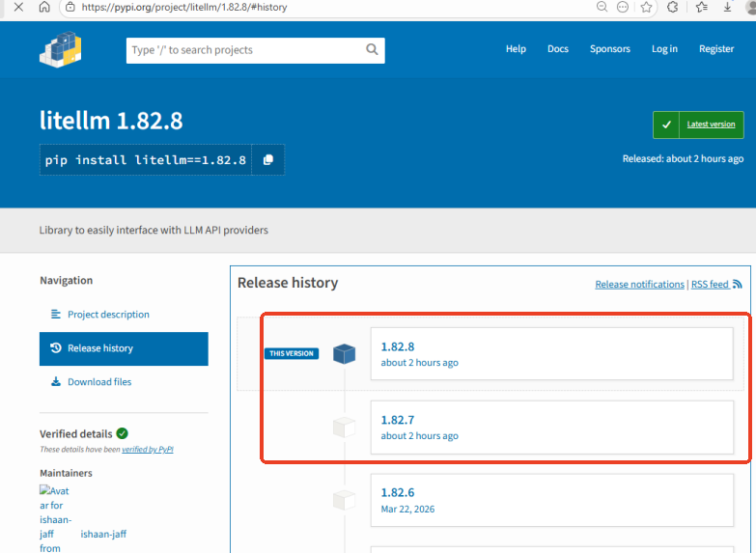The image size is (756, 553).
Task: Select the Project description tab
Action: 108,315
